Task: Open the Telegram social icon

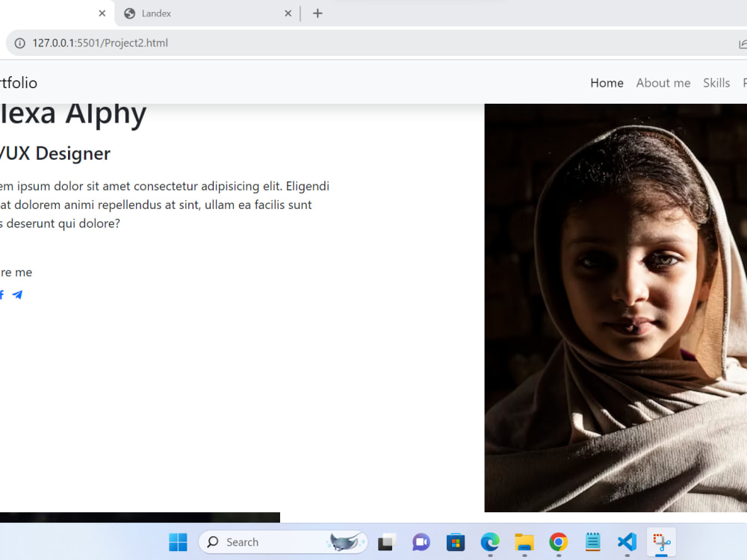Action: 17,295
